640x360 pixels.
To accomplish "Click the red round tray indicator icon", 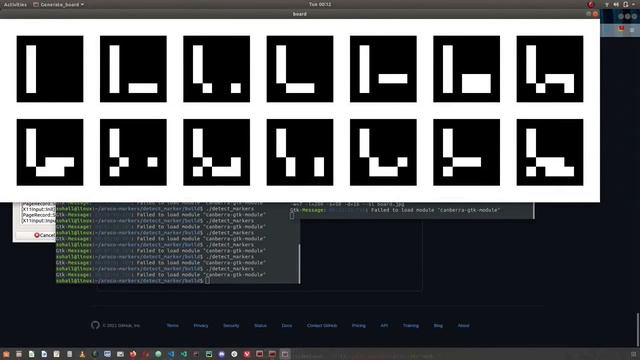I will pos(591,4).
